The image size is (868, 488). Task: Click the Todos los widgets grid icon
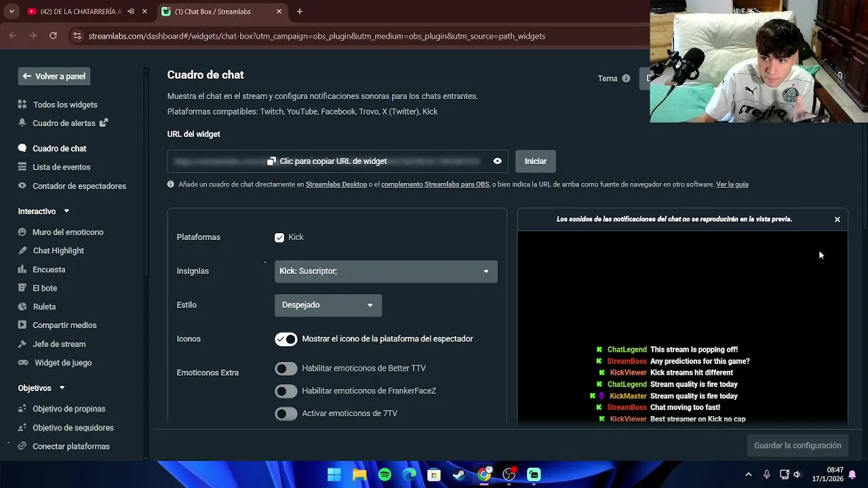click(22, 104)
